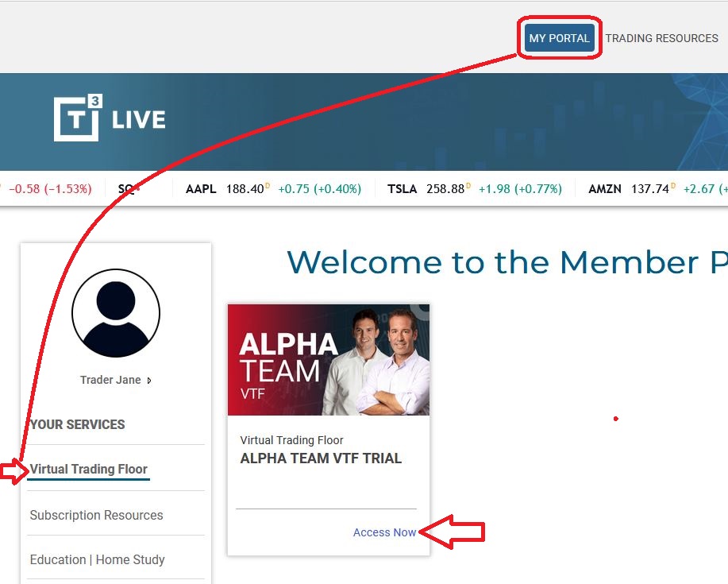
Task: Open Virtual Trading Floor in sidebar
Action: point(89,469)
